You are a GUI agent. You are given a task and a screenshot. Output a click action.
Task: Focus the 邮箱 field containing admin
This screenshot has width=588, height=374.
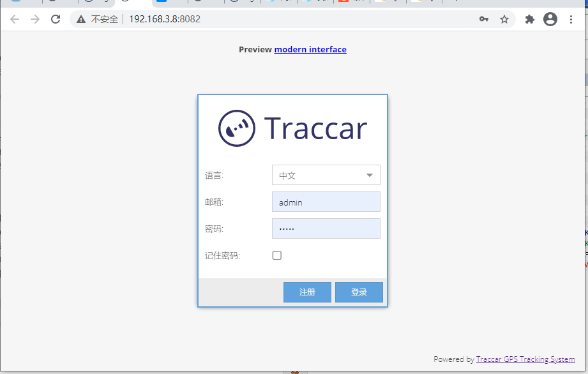(326, 202)
